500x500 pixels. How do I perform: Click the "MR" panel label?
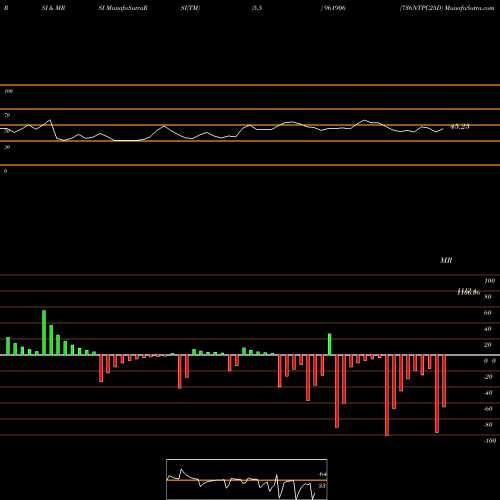[x=446, y=260]
